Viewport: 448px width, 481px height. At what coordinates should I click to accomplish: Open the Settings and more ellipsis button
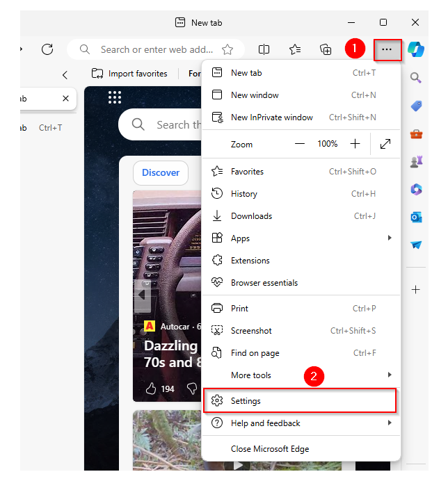[387, 49]
